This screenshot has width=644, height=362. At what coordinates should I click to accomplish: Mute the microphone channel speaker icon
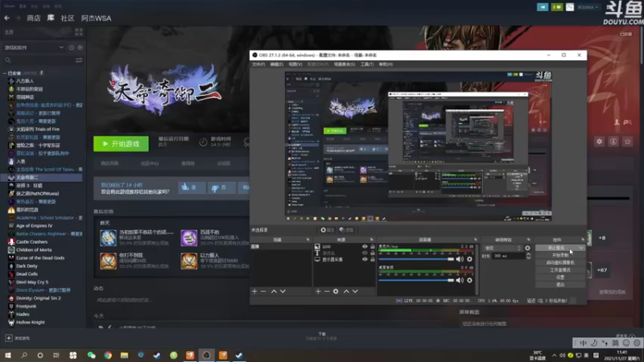(x=460, y=259)
